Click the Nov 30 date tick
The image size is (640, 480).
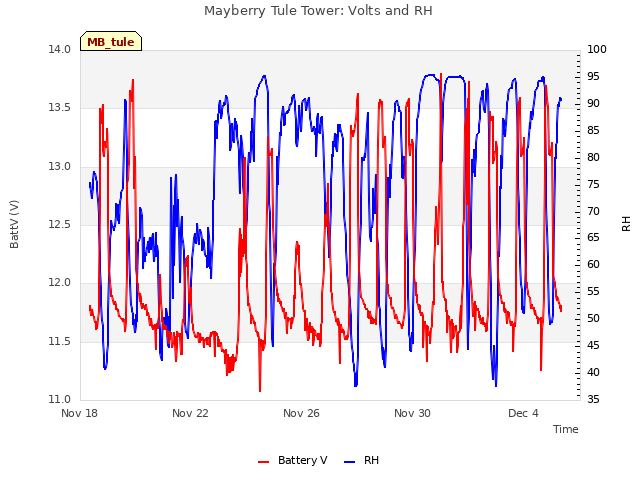point(412,413)
